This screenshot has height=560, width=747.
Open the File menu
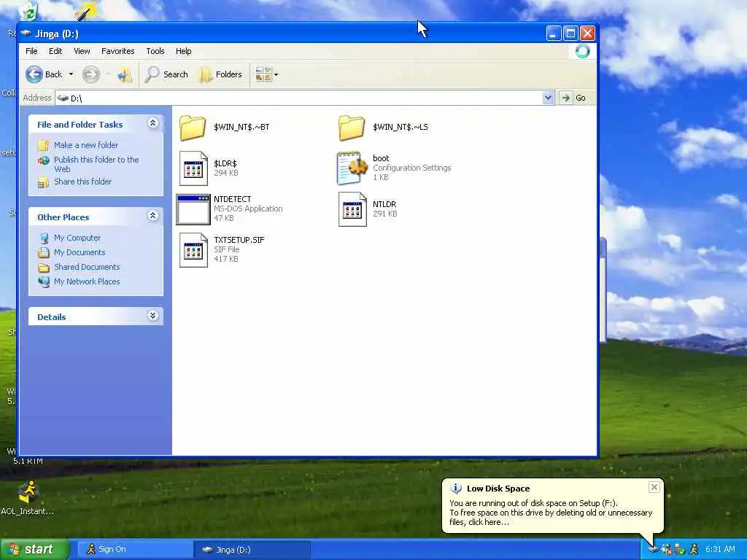click(x=31, y=51)
